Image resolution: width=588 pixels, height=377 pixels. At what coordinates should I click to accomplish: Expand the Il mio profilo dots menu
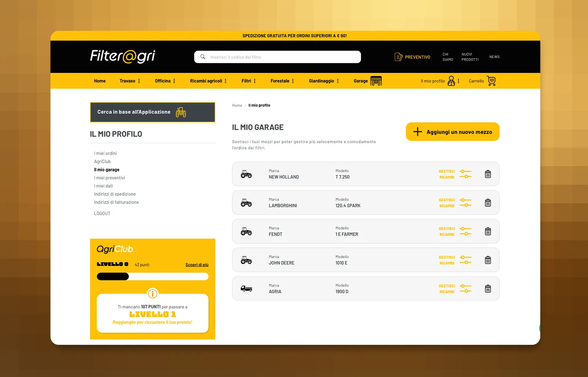click(458, 81)
